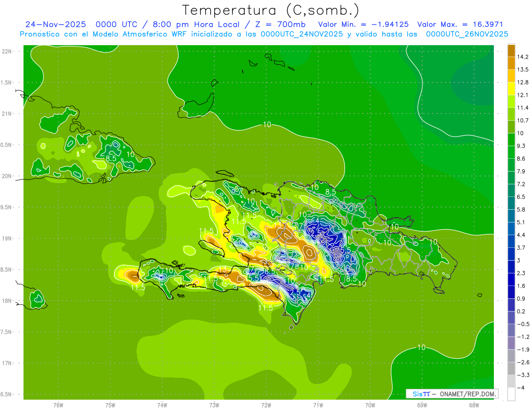The height and width of the screenshot is (411, 532).
Task: Click the "5.1" colorbar scale value
Action: click(x=521, y=222)
